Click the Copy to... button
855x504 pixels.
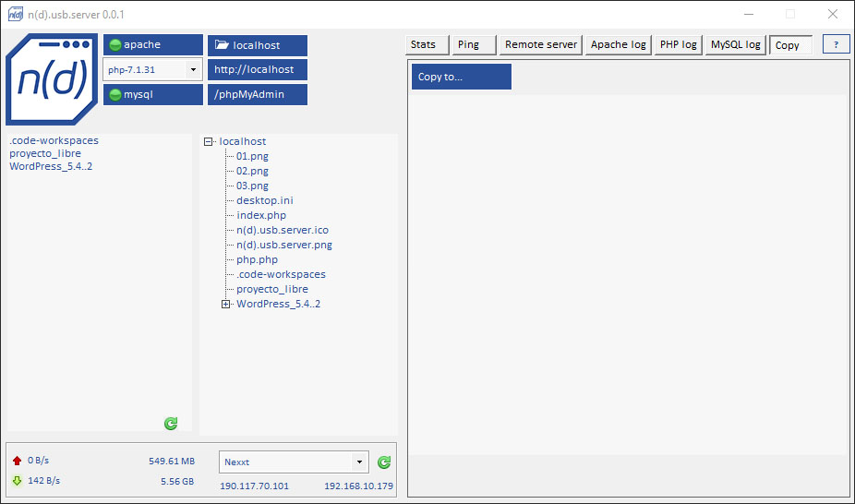point(462,77)
